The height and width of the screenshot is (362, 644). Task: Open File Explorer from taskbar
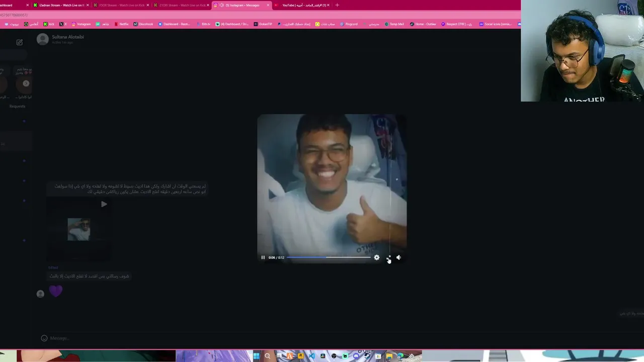[x=389, y=356]
